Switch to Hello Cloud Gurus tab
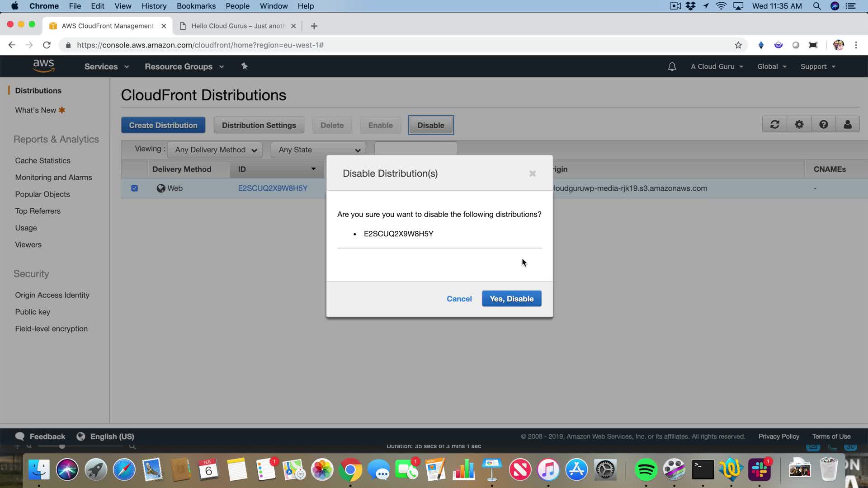Screen dimensions: 868x488 (x=237, y=26)
